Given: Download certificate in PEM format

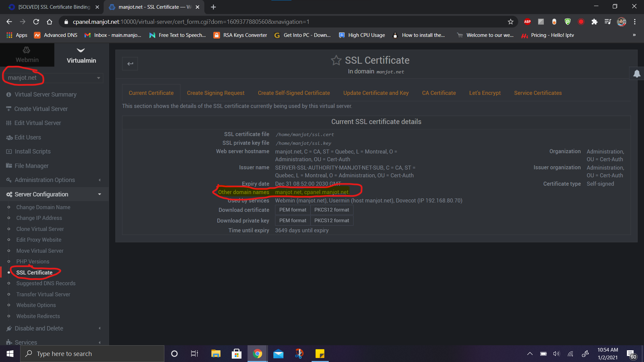Looking at the screenshot, I should click(x=292, y=210).
